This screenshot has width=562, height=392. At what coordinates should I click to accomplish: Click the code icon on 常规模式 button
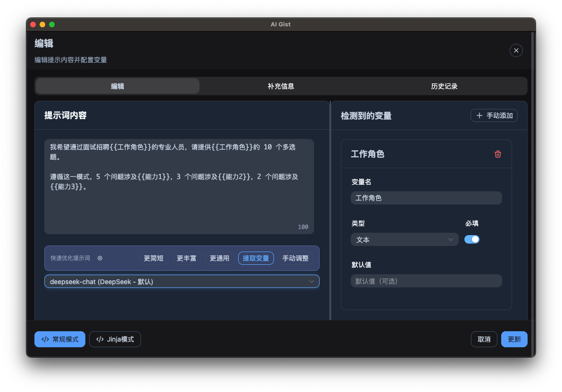pyautogui.click(x=45, y=339)
